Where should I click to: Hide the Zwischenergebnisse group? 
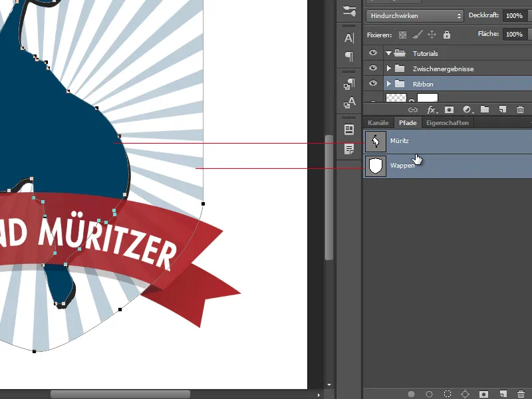(x=373, y=68)
